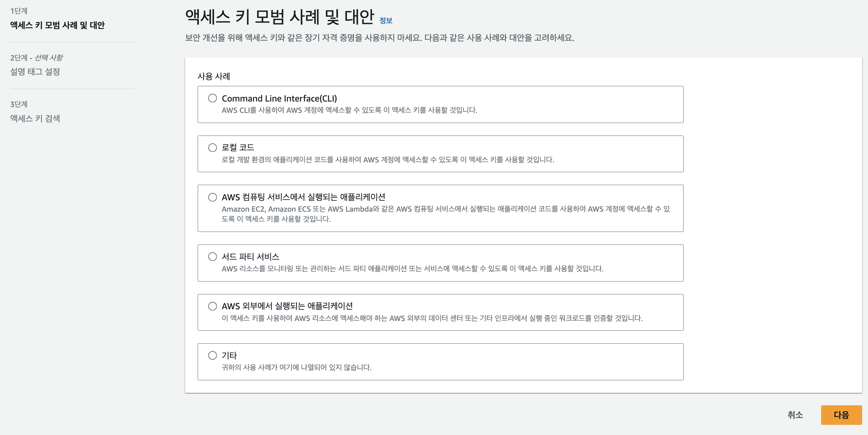Click the 서드 파티 서비스 option title
Viewport: 868px width, 435px height.
pyautogui.click(x=250, y=257)
